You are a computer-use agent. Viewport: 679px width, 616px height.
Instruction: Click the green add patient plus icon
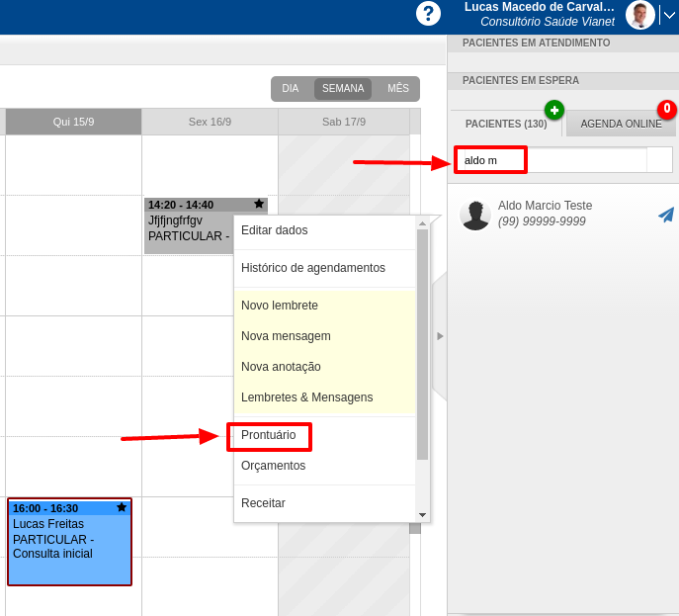pos(554,110)
